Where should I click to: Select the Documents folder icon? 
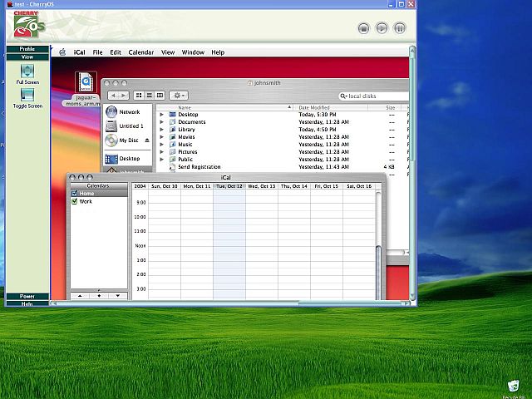[173, 122]
